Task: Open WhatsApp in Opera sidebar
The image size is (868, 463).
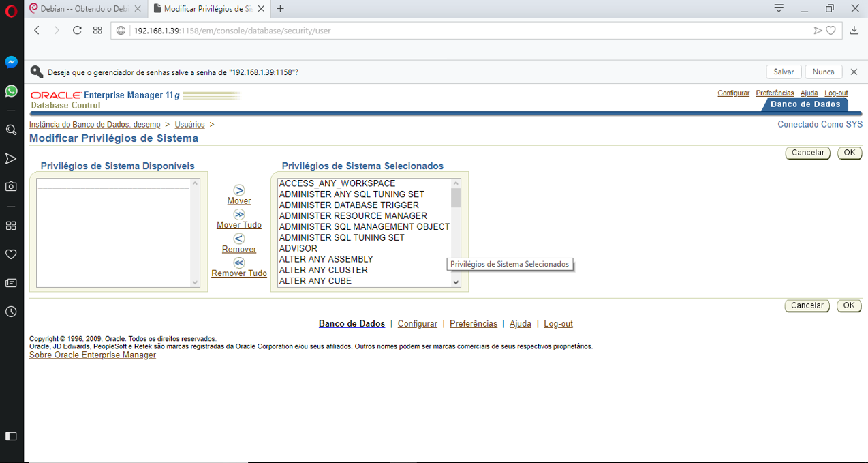Action: [x=11, y=91]
